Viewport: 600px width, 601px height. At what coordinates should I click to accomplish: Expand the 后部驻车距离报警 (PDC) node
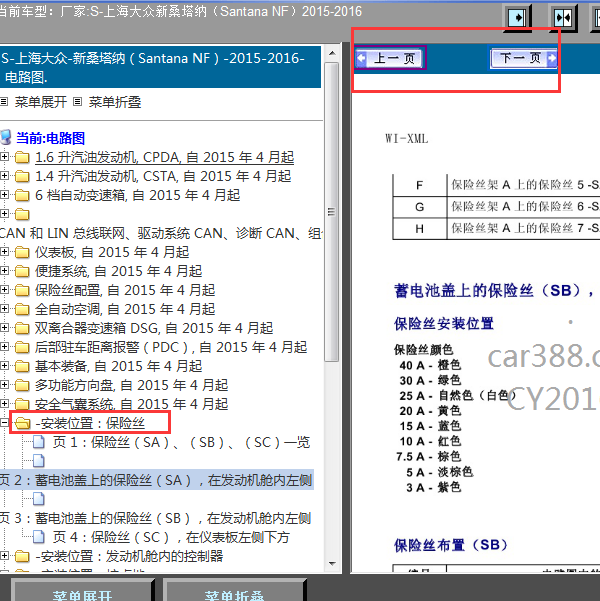coord(4,346)
